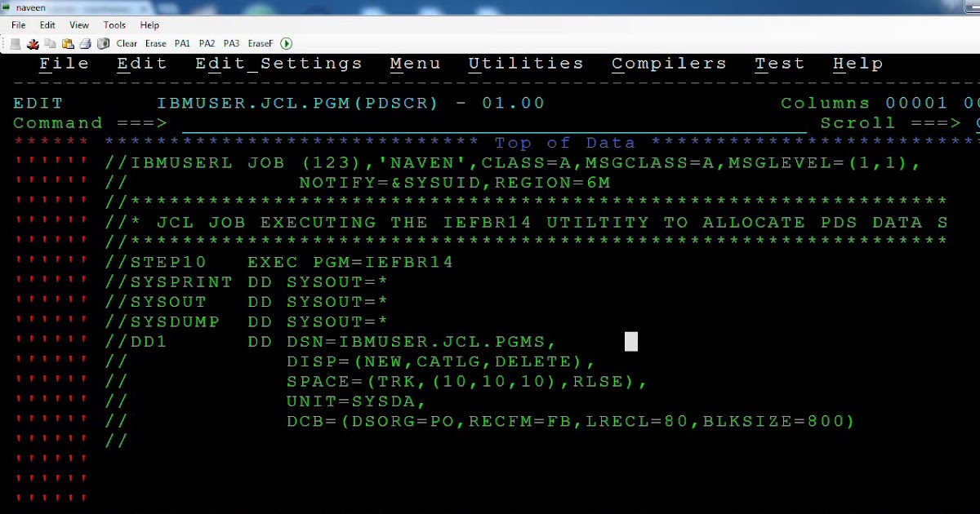Click the Print screen icon
This screenshot has width=980, height=514.
[85, 43]
